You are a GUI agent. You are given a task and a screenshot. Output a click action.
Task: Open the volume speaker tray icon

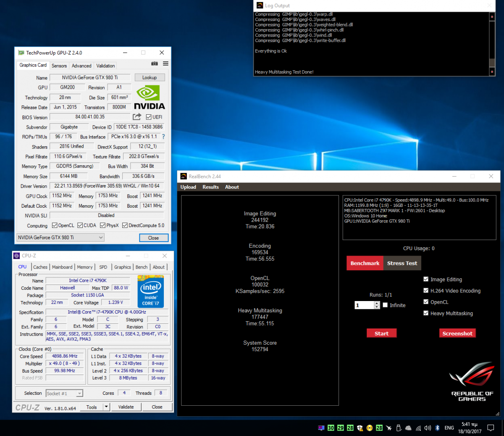click(x=428, y=428)
